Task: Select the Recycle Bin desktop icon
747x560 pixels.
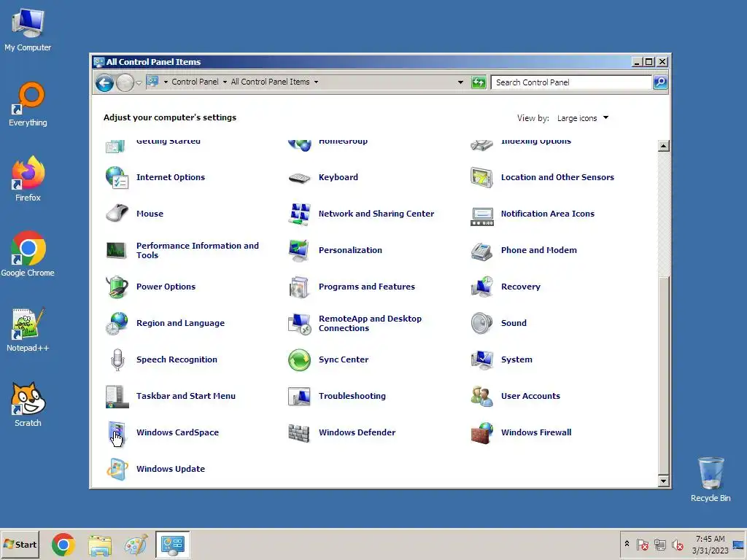Action: coord(711,480)
